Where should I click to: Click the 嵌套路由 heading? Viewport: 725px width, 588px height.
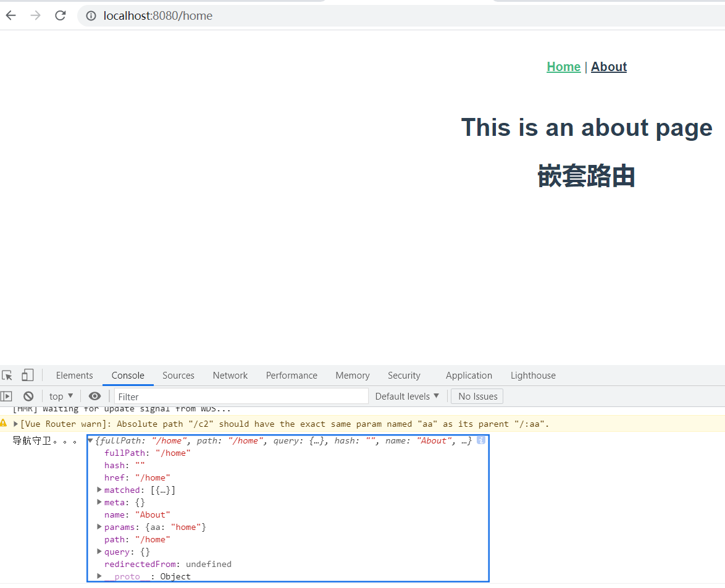[x=586, y=176]
